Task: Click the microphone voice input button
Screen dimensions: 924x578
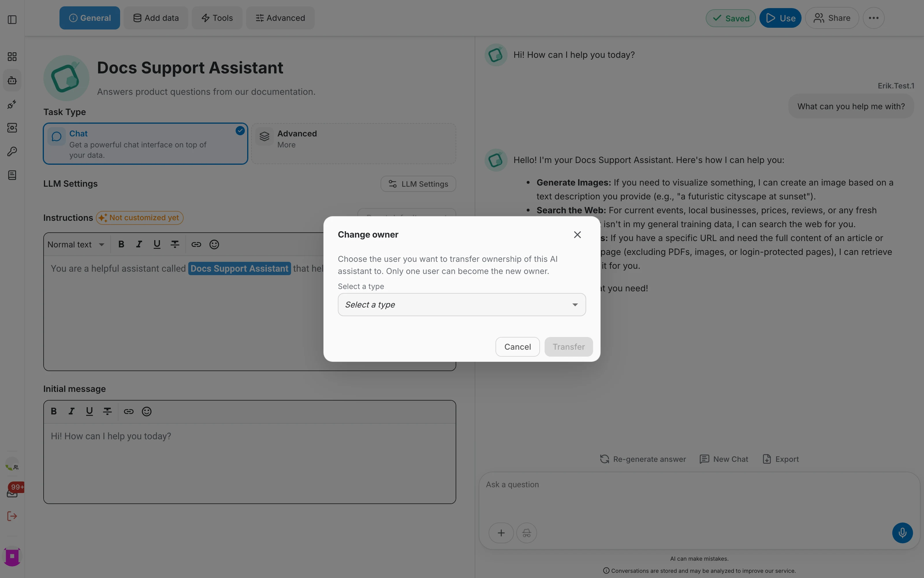Action: (x=902, y=533)
